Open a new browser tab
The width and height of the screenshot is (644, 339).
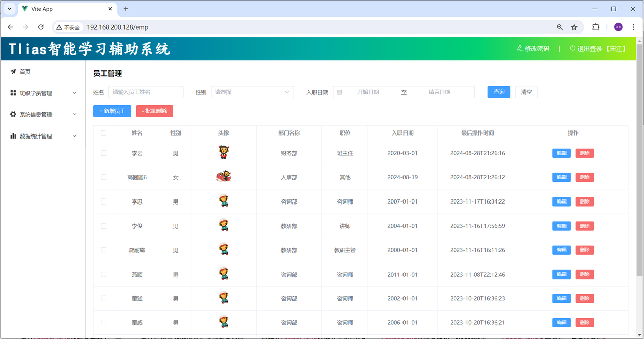pyautogui.click(x=126, y=9)
